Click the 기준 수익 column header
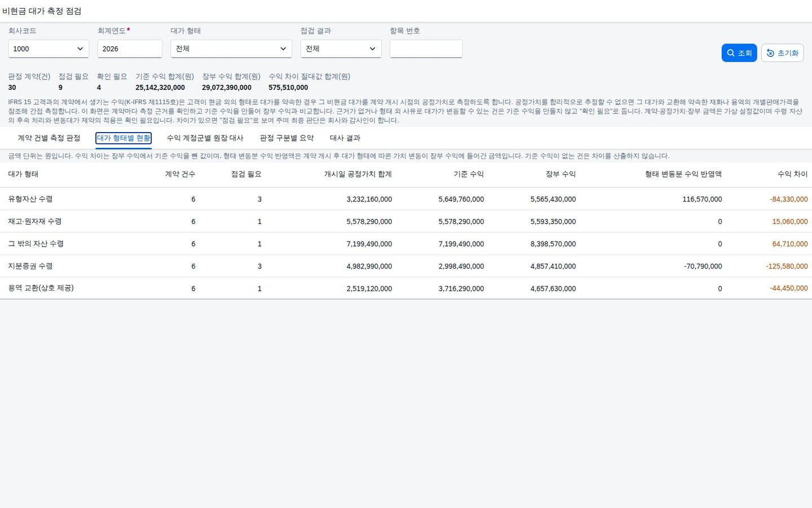The height and width of the screenshot is (508, 812). (469, 174)
